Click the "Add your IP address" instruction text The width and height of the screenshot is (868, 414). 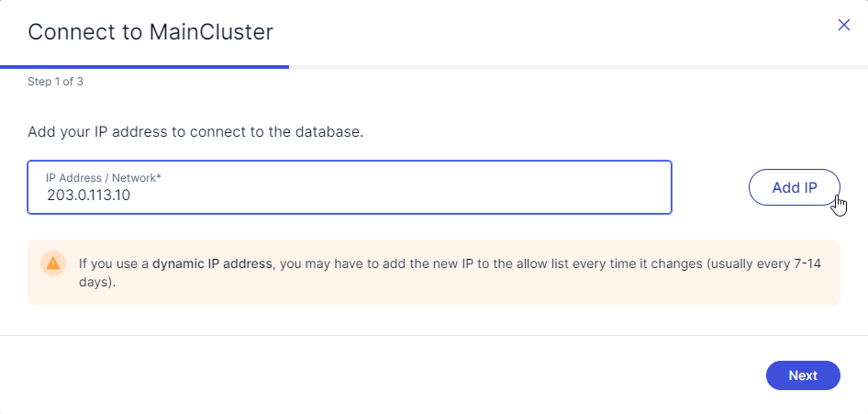pos(195,132)
